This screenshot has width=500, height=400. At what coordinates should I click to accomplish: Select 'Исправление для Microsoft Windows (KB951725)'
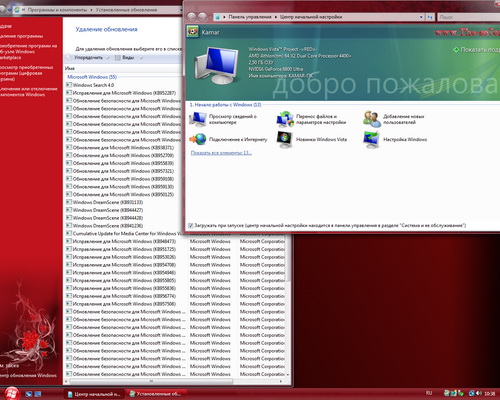click(x=175, y=249)
